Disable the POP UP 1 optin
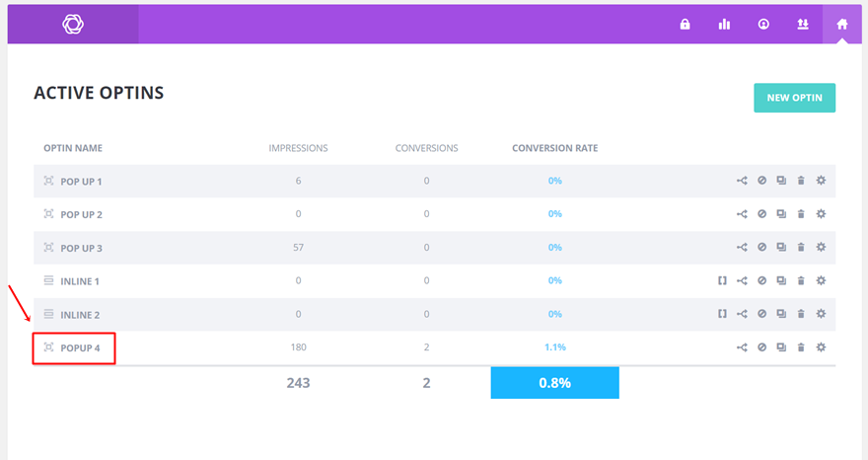Image resolution: width=868 pixels, height=460 pixels. (x=761, y=181)
